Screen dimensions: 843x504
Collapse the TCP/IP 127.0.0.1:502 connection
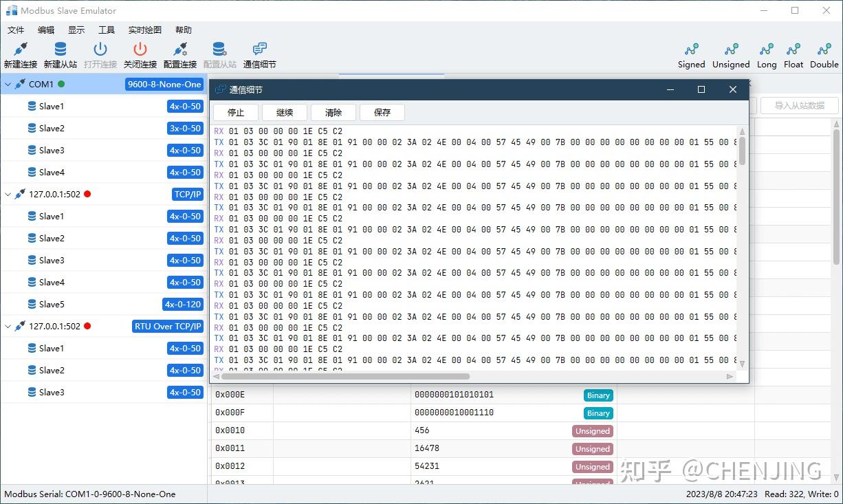point(8,194)
